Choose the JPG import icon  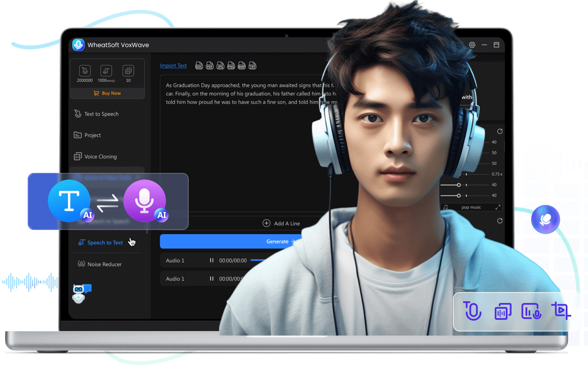point(220,65)
